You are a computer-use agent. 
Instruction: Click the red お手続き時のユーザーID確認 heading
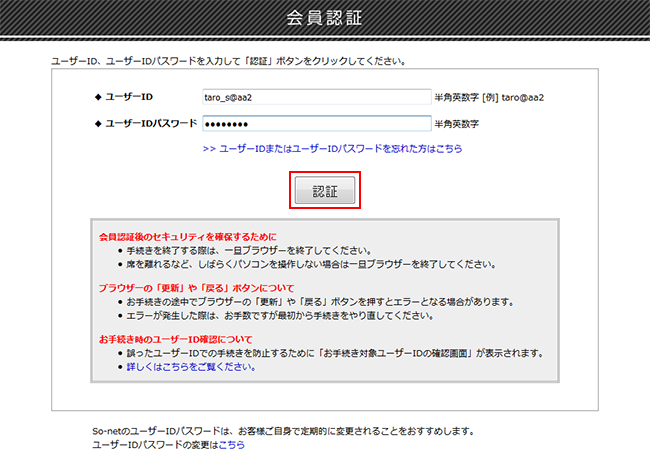[175, 339]
